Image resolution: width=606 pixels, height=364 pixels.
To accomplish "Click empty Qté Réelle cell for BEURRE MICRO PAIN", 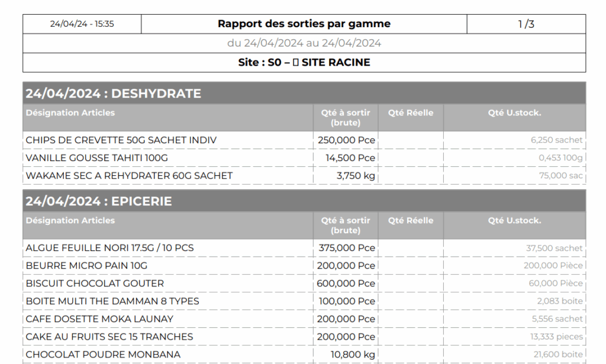I will (x=411, y=266).
